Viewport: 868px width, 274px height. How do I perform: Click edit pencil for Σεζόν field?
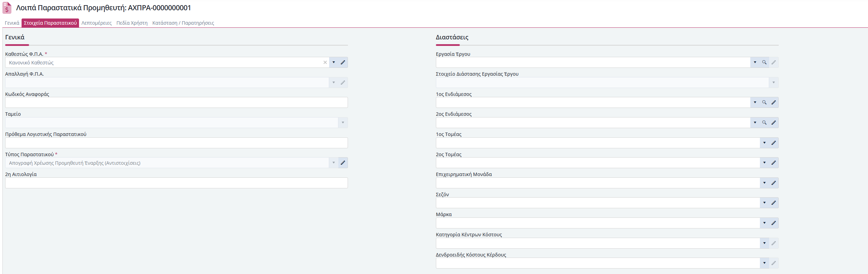click(x=774, y=203)
